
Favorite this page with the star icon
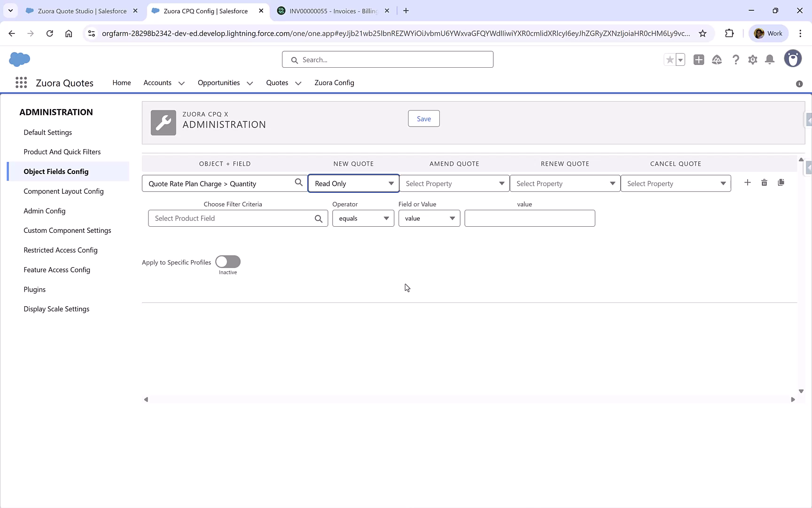(670, 60)
